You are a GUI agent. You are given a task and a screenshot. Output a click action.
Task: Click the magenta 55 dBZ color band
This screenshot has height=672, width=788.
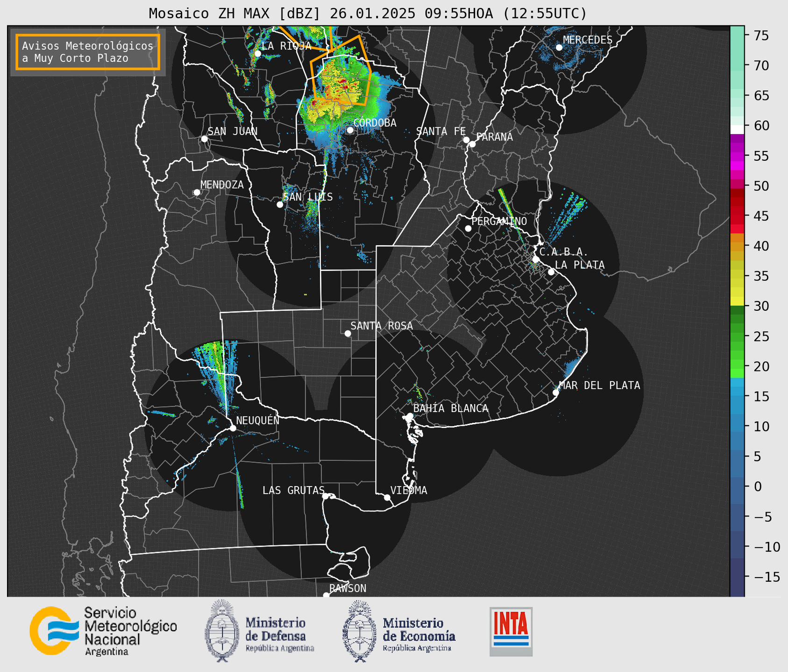[737, 157]
